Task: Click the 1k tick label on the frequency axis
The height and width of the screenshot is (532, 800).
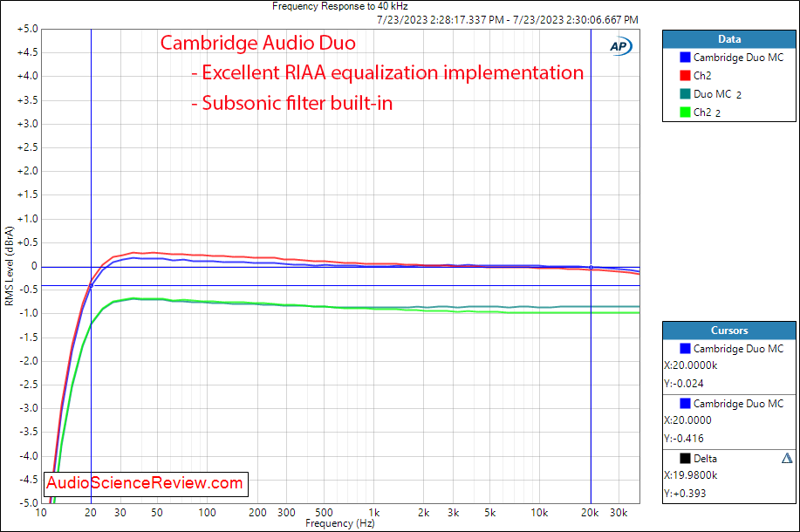Action: pyautogui.click(x=373, y=513)
